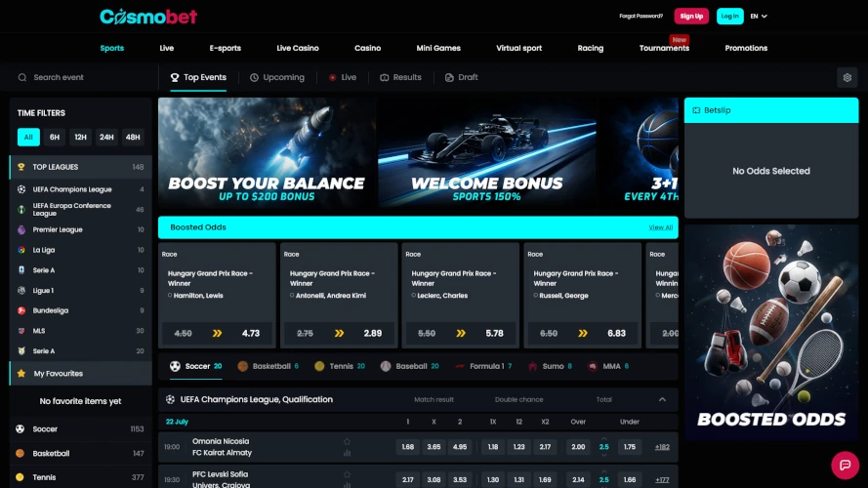
Task: Click the Ligue 1 icon in sidebar
Action: click(x=21, y=291)
